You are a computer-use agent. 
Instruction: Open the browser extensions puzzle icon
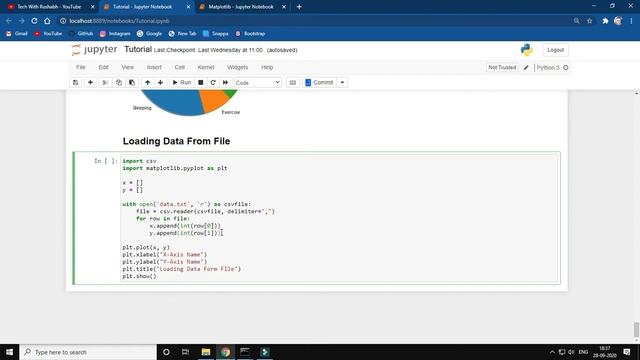coord(605,21)
